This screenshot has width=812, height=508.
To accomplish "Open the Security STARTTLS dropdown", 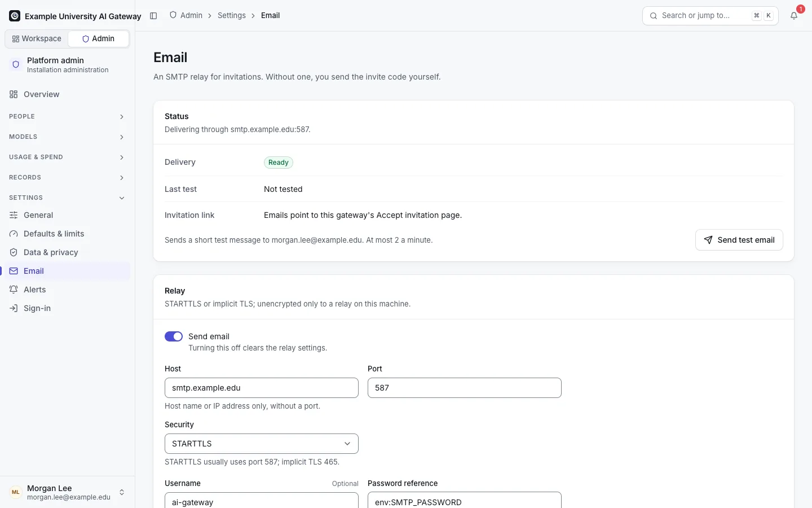I will tap(262, 444).
